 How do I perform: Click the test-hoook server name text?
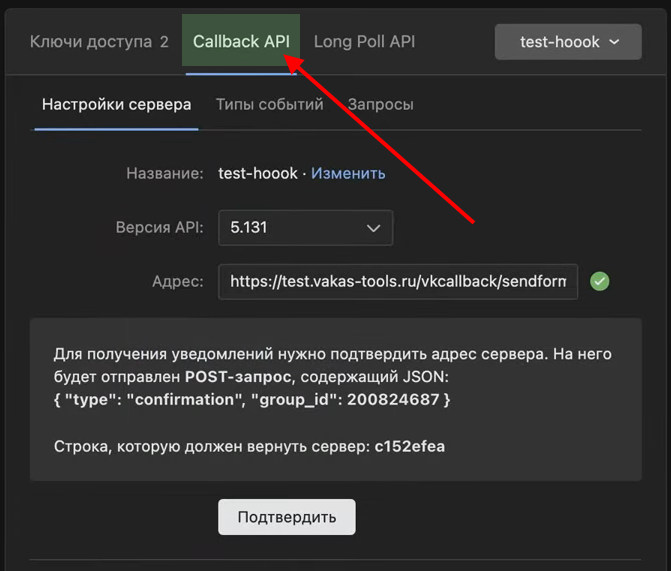pyautogui.click(x=258, y=173)
